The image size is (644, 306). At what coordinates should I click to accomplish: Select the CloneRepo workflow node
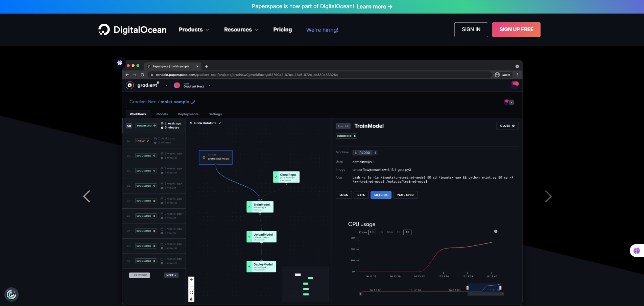(x=286, y=177)
